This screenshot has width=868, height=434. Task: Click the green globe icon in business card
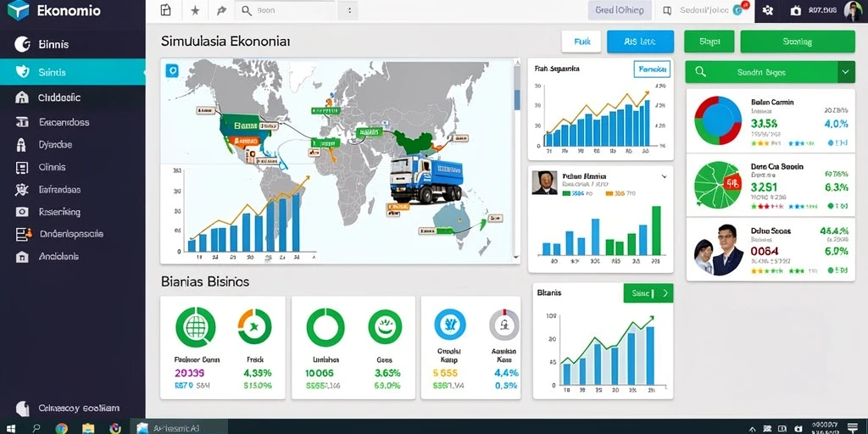[x=196, y=327]
